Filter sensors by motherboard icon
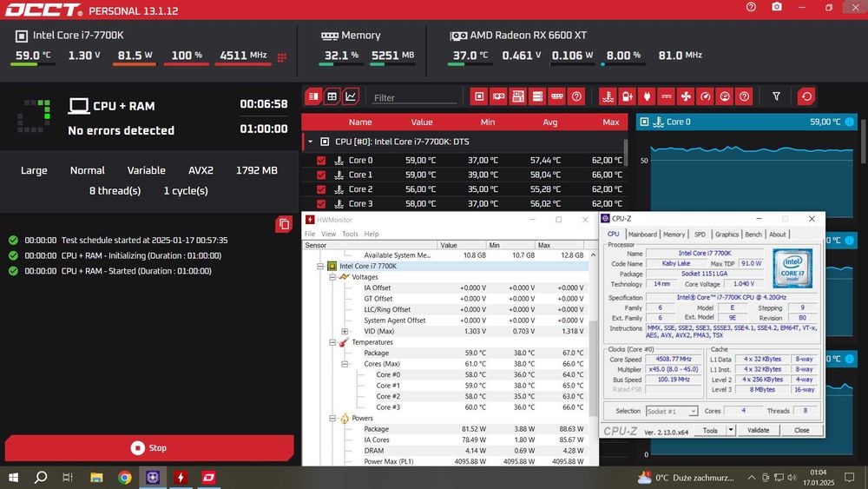Image resolution: width=868 pixels, height=489 pixels. pyautogui.click(x=518, y=96)
